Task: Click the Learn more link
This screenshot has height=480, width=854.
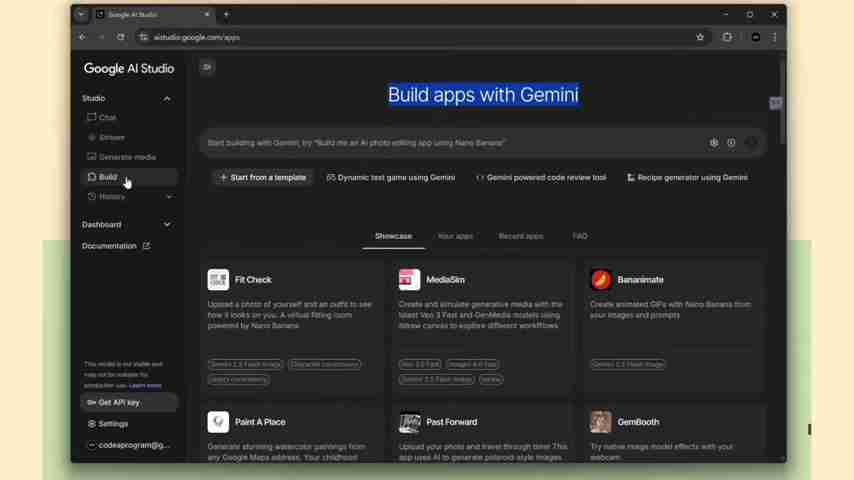Action: tap(145, 386)
